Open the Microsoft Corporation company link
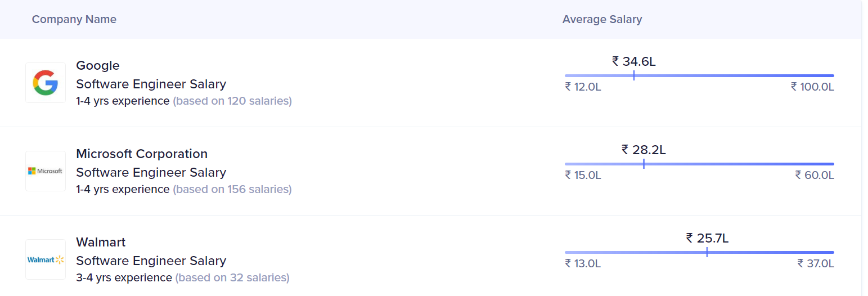868x296 pixels. click(142, 154)
